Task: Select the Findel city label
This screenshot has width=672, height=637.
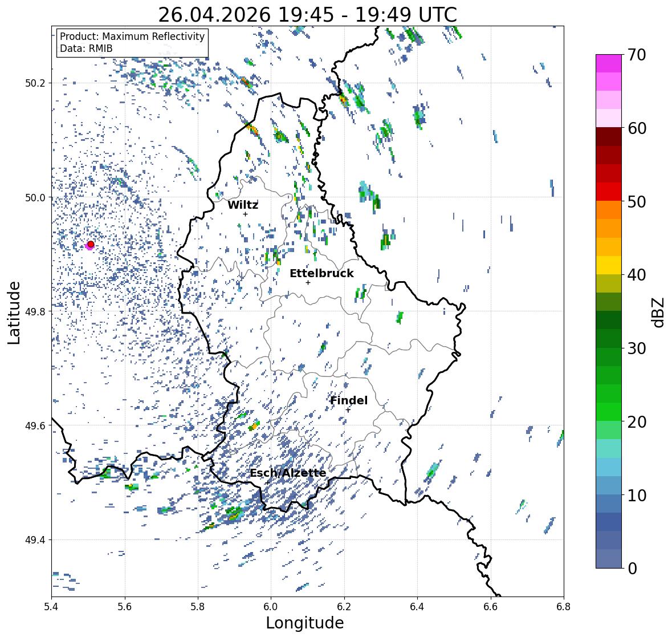Action: coord(349,400)
